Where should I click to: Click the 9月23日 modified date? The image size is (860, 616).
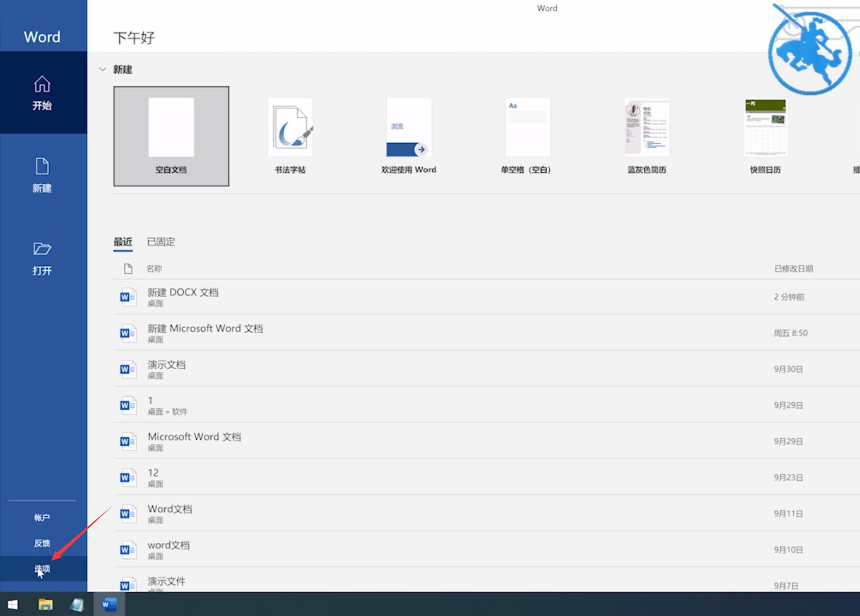[x=788, y=477]
